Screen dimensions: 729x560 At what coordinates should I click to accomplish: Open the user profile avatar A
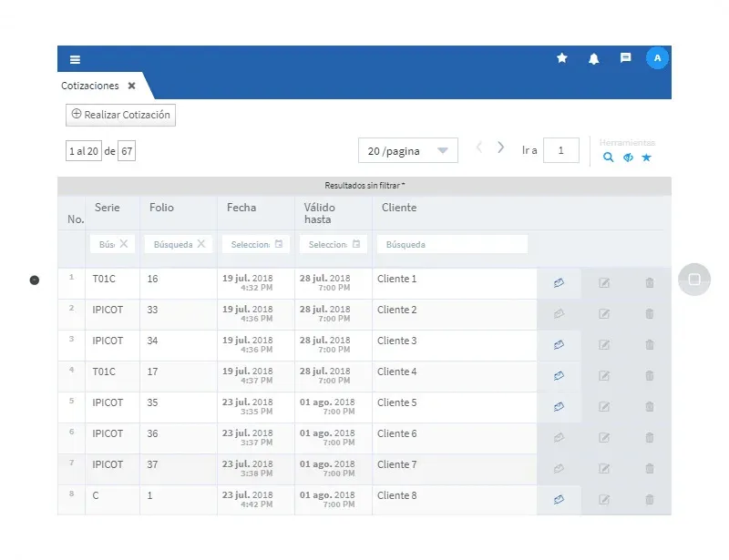click(x=657, y=57)
